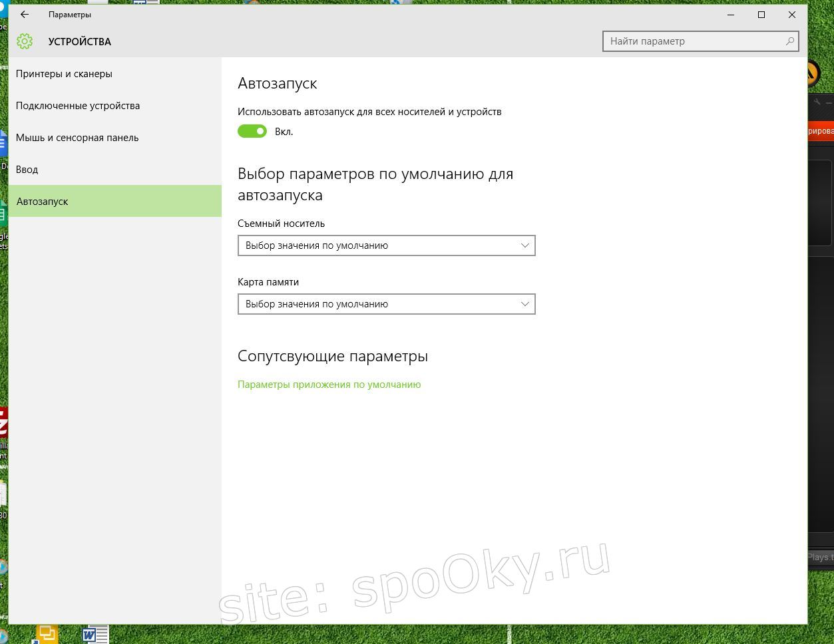Image resolution: width=834 pixels, height=644 pixels.
Task: Open Параметры приложения по умолчанию link
Action: click(329, 385)
